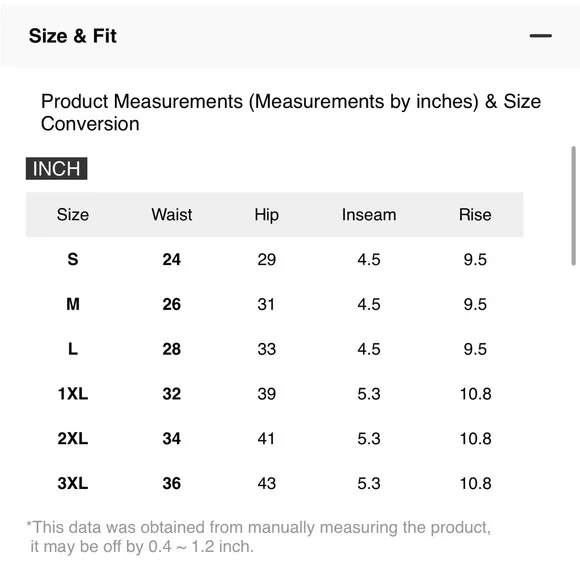Collapse the Size & Fit section
Image resolution: width=580 pixels, height=580 pixels.
pyautogui.click(x=540, y=36)
